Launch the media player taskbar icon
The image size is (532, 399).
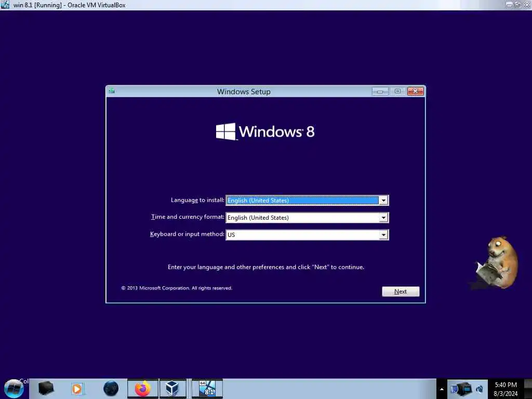(77, 389)
